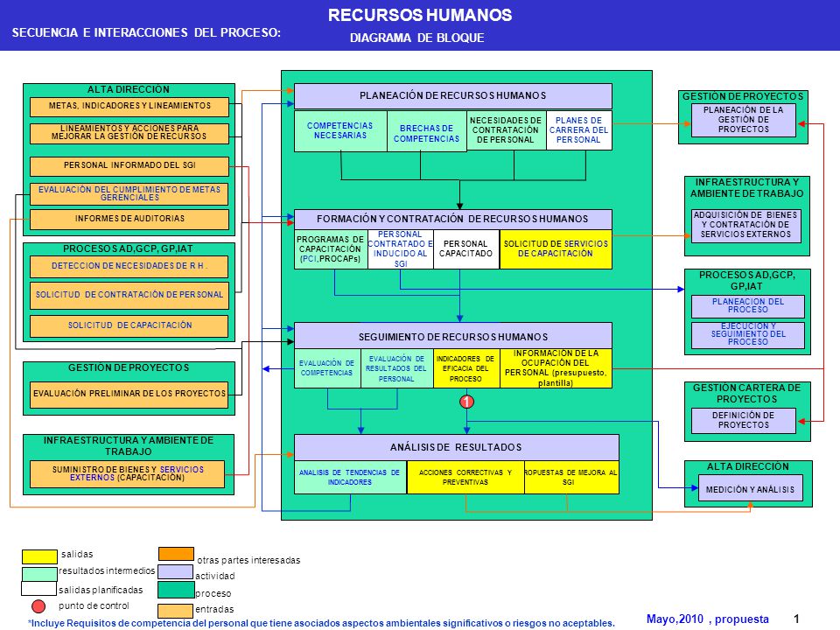Select 'NECESIDADES DE CONTRATACIÓN DE PERSONAL' box
840x630 pixels.
click(x=507, y=130)
